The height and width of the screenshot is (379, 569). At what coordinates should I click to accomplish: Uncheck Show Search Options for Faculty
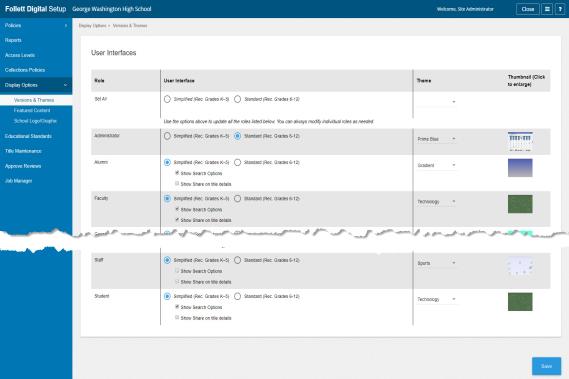pos(177,209)
